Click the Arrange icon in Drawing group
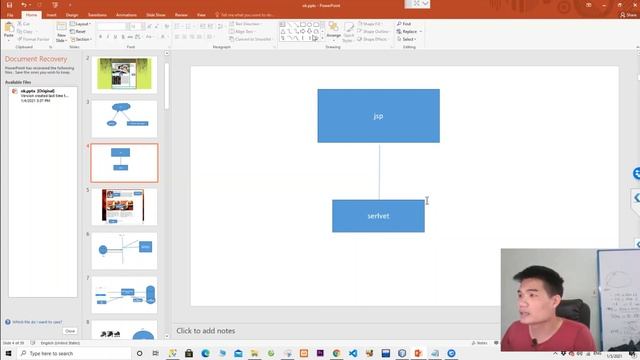The height and width of the screenshot is (360, 640). pyautogui.click(x=333, y=28)
